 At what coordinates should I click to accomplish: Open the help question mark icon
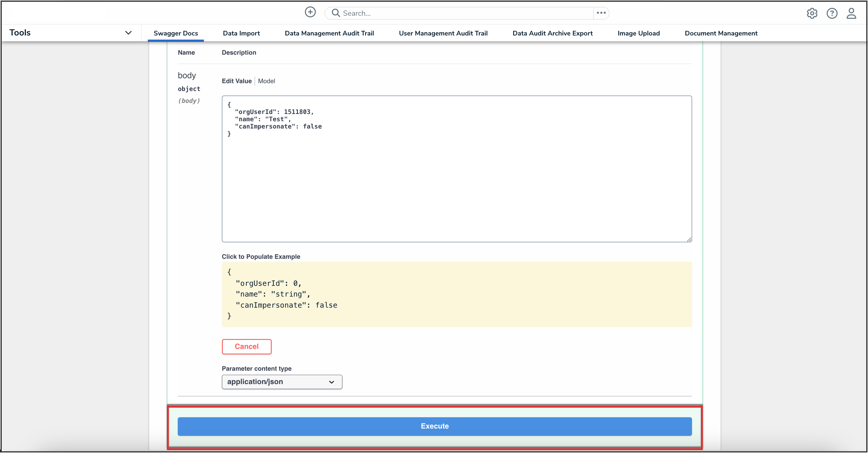click(x=832, y=13)
